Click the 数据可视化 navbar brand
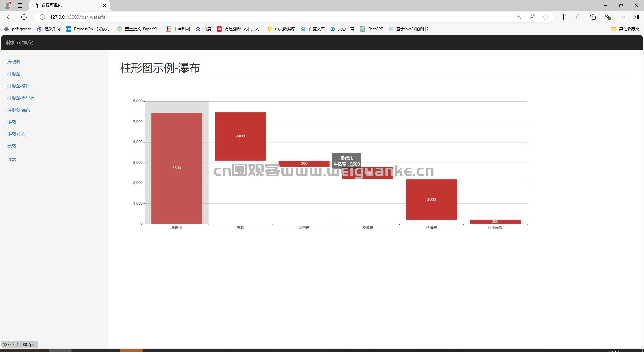Viewport: 644px width, 352px height. coord(19,43)
